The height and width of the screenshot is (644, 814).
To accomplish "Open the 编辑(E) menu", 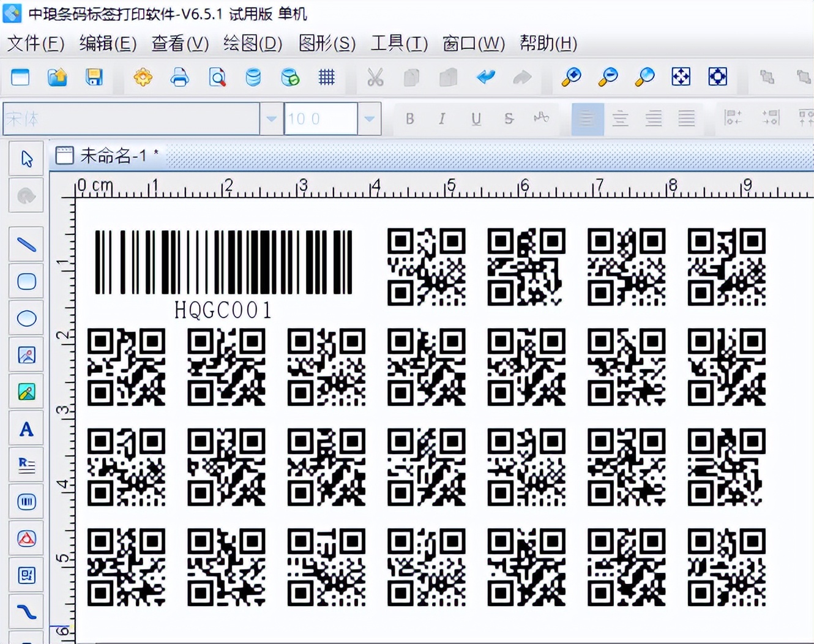I will (x=108, y=43).
